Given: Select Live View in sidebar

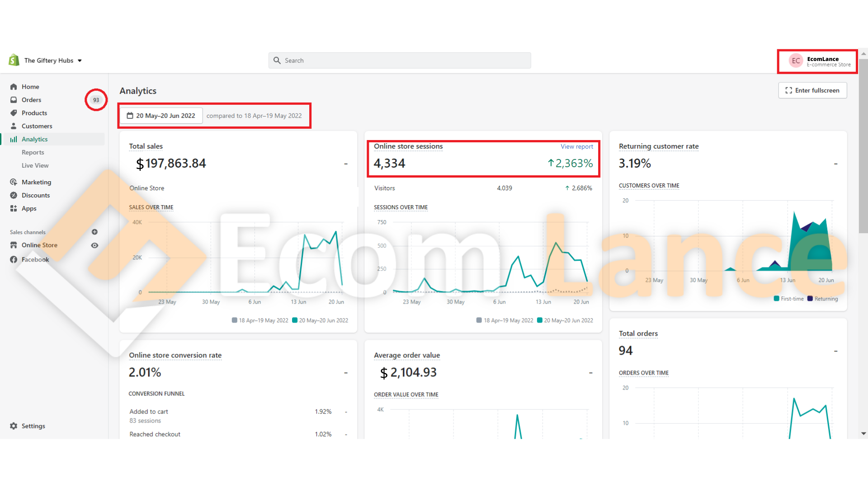Looking at the screenshot, I should (35, 165).
